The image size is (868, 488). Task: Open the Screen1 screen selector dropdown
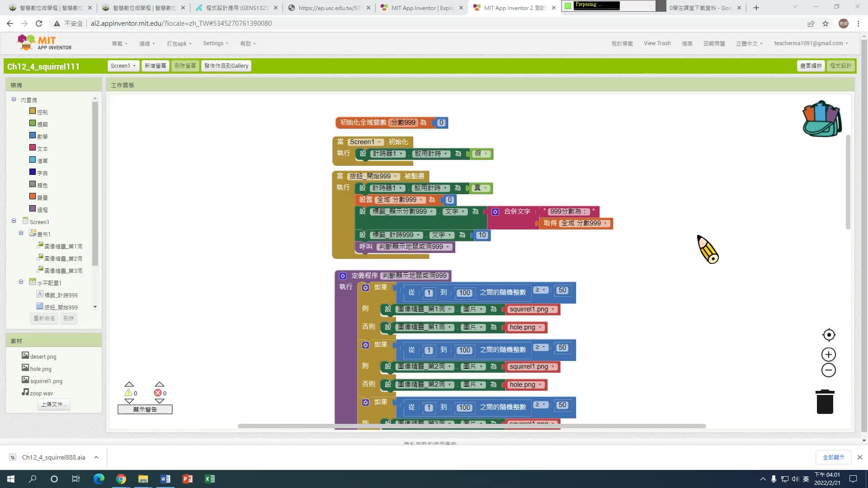point(123,66)
